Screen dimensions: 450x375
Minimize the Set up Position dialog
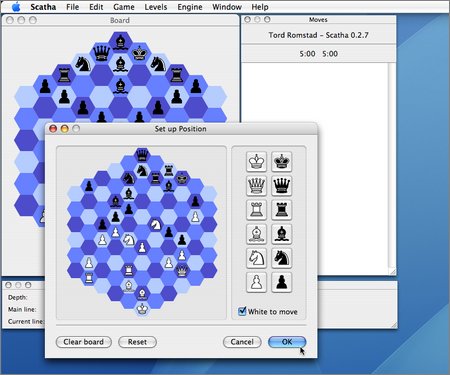64,129
